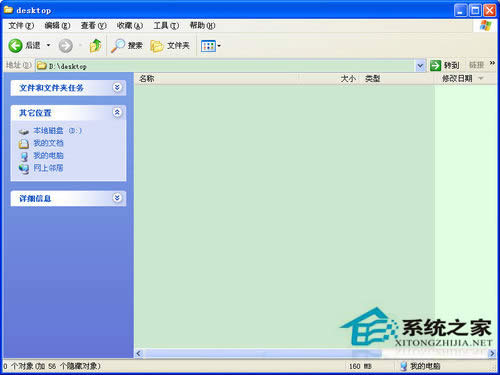Screen dimensions: 500x375
Task: Open the 帮助(H) menu
Action: click(202, 25)
